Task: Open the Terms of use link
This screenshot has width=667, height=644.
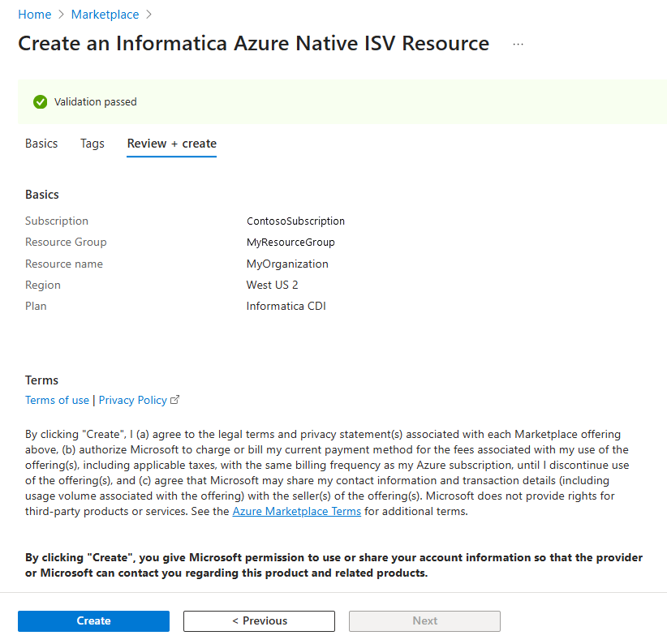Action: [57, 399]
